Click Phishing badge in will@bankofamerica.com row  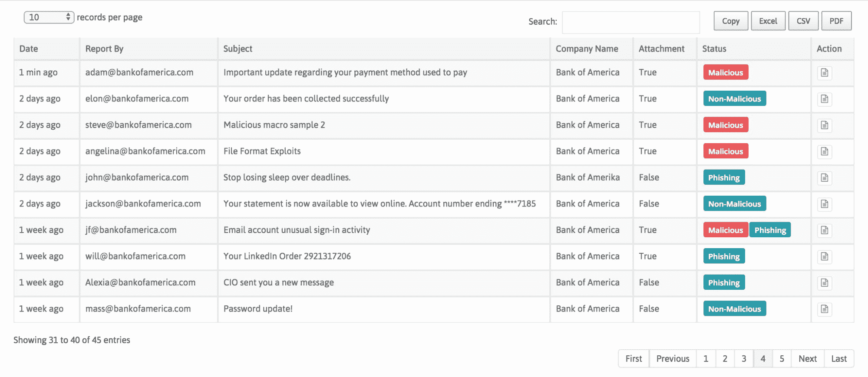[x=724, y=256]
